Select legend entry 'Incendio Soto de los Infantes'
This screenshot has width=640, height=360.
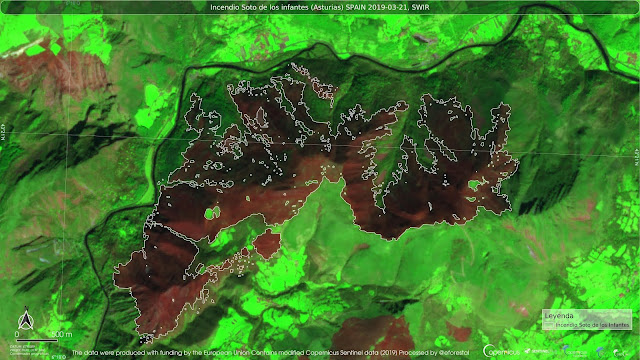pos(592,325)
